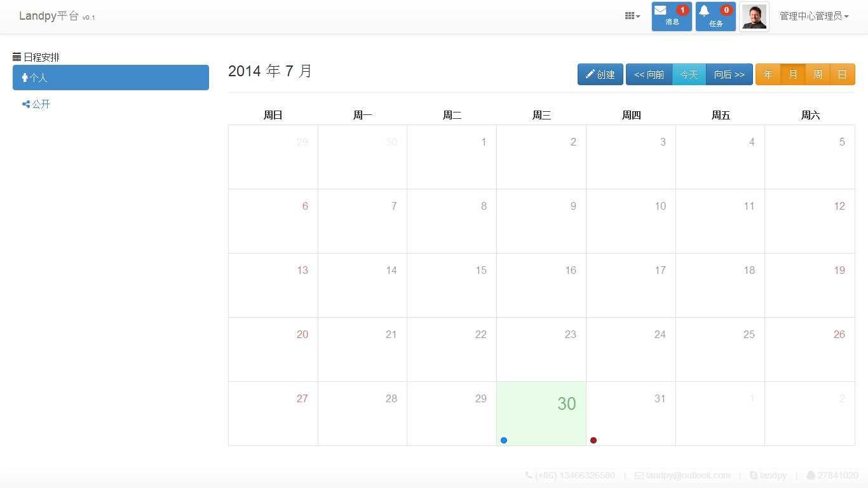
Task: Click the 2014 年 7 月 title
Action: (270, 71)
